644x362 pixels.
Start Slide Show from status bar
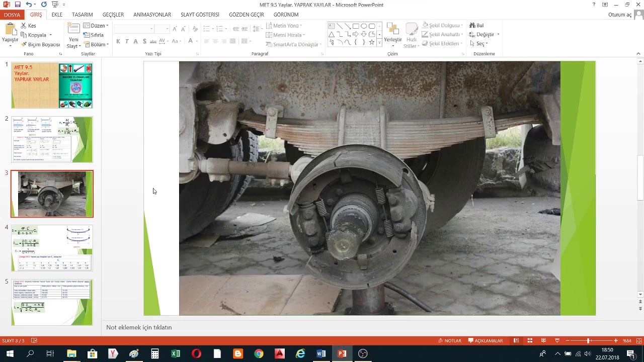tap(557, 340)
